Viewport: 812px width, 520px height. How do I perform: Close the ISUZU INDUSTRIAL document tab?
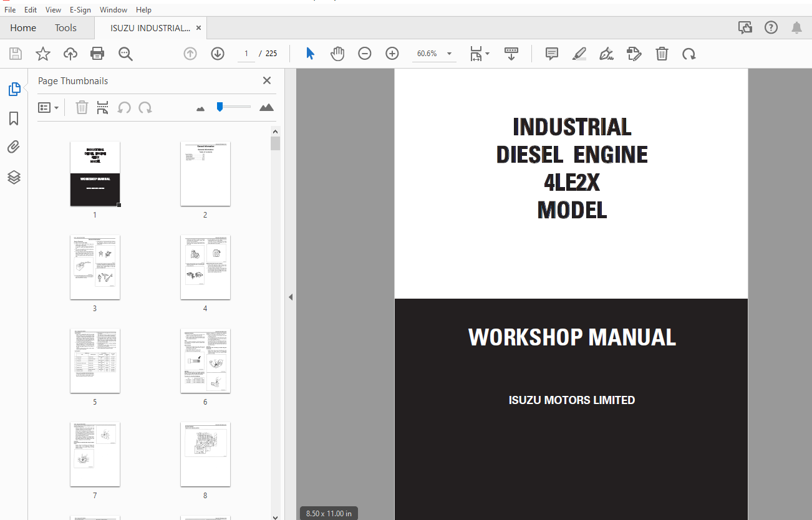pyautogui.click(x=198, y=28)
